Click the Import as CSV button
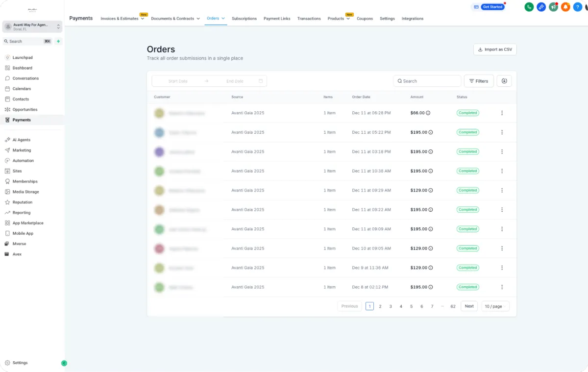Image resolution: width=588 pixels, height=372 pixels. coord(495,50)
